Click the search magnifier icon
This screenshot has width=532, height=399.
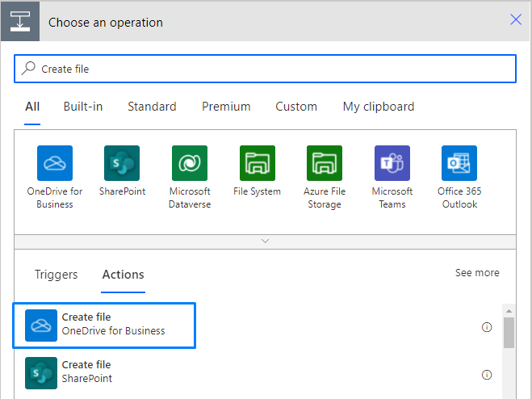(28, 68)
